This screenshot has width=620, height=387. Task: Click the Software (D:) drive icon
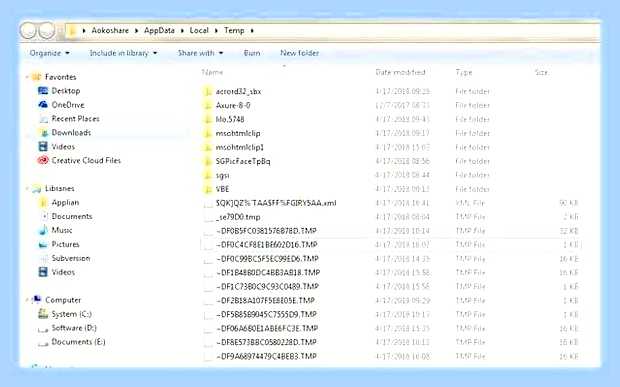click(43, 328)
